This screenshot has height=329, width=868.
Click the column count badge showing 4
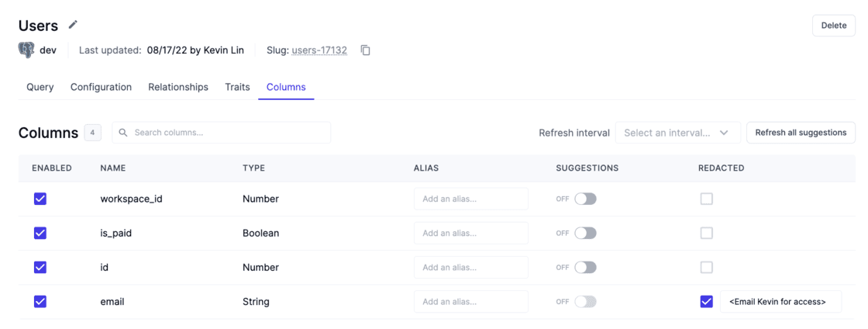pos(92,133)
